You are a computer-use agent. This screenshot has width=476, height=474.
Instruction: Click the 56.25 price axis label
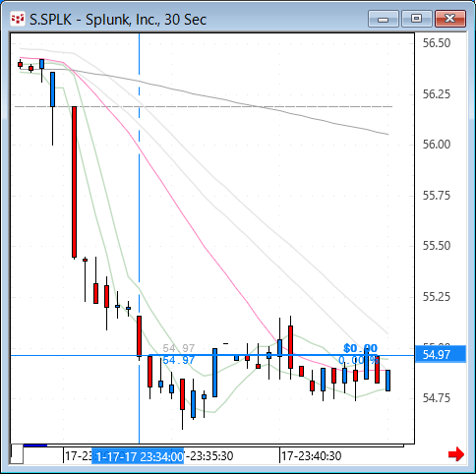click(436, 94)
